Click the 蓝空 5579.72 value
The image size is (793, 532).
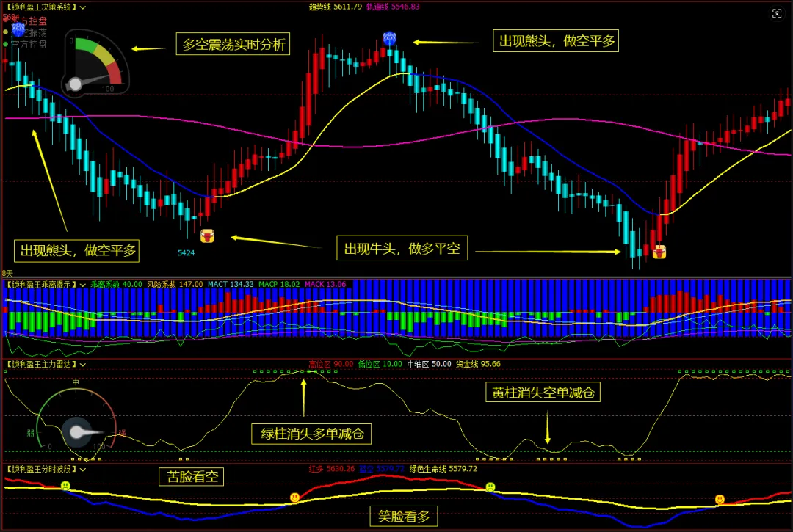click(x=381, y=469)
